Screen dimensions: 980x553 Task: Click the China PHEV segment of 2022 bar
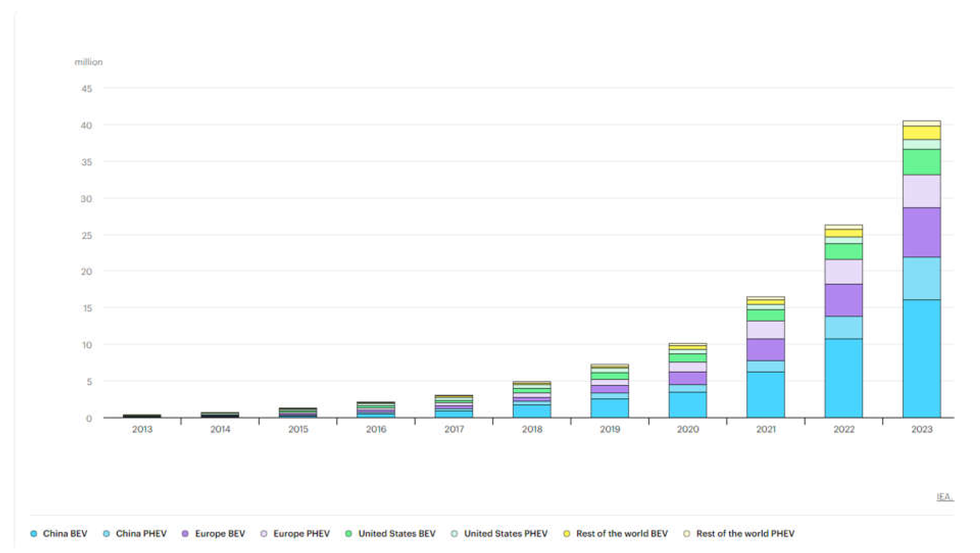(843, 327)
